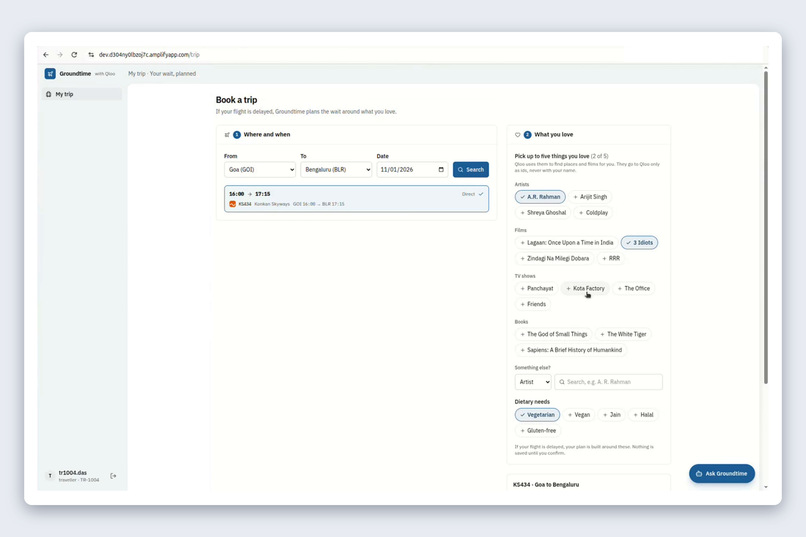Click the heart icon by What you love
806x537 pixels.
click(518, 135)
